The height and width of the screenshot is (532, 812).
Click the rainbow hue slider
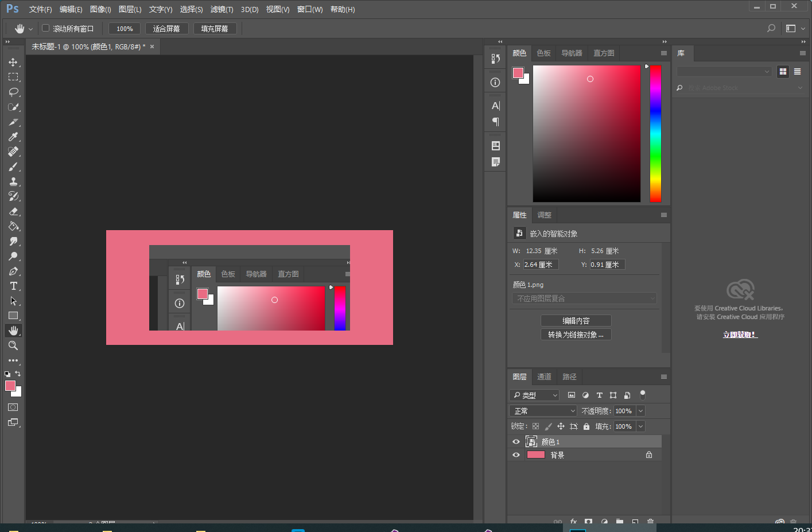655,133
